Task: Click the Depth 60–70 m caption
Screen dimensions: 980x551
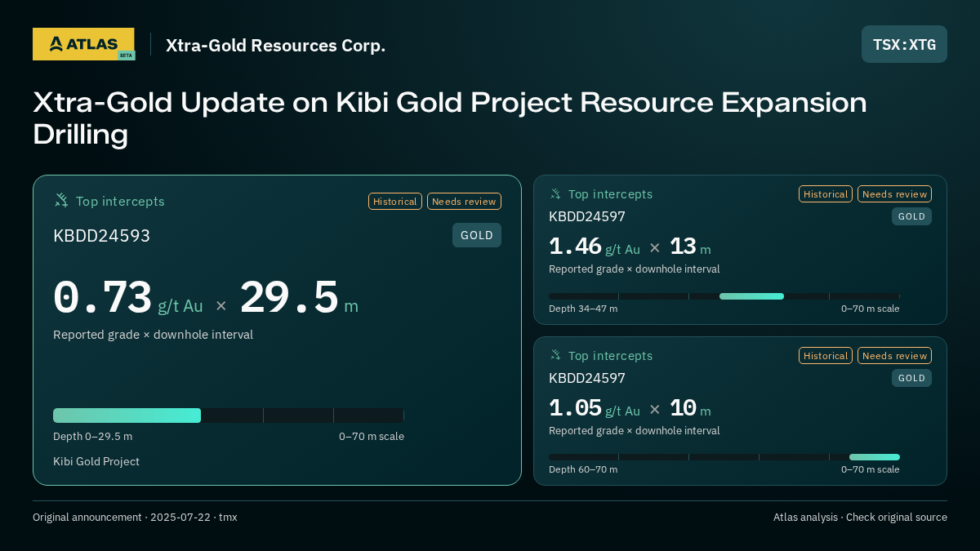Action: (583, 469)
